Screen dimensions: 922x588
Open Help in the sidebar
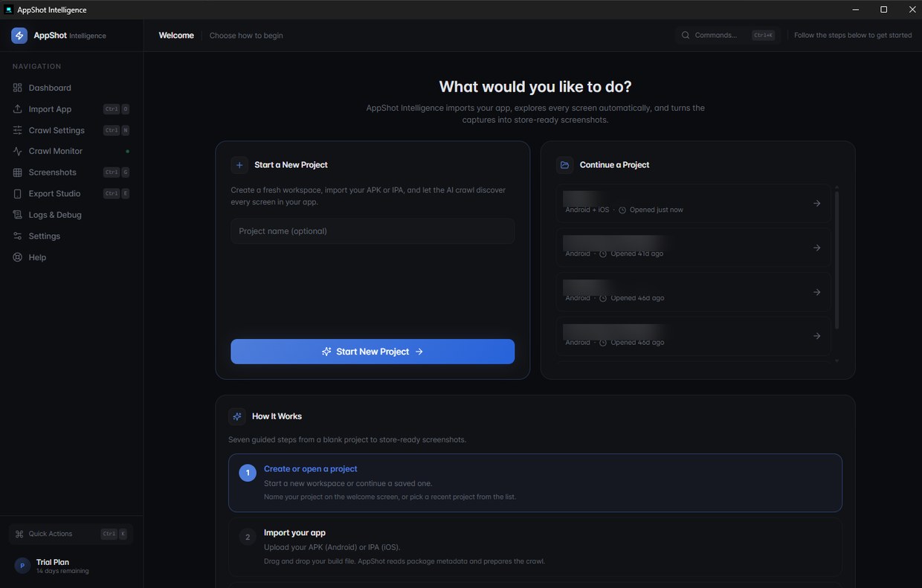tap(71, 257)
